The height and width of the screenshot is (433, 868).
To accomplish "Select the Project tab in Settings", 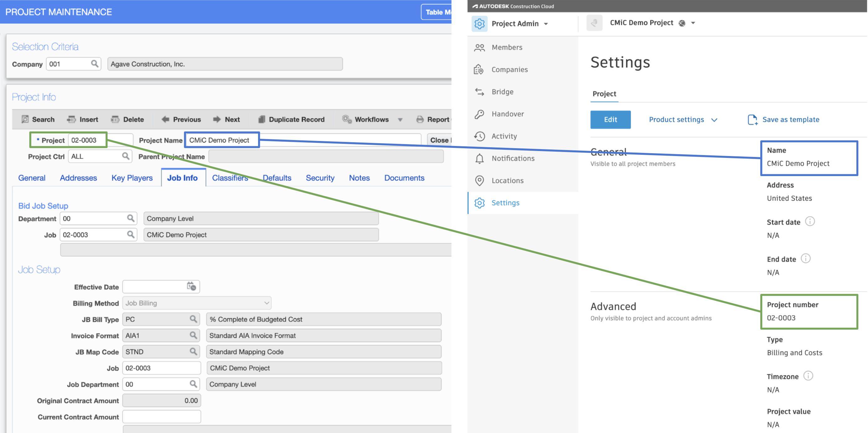I will pyautogui.click(x=604, y=94).
